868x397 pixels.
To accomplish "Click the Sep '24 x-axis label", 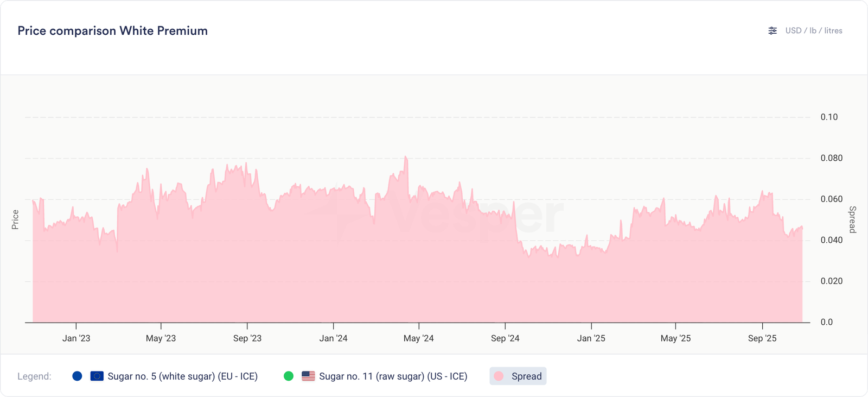I will click(505, 338).
